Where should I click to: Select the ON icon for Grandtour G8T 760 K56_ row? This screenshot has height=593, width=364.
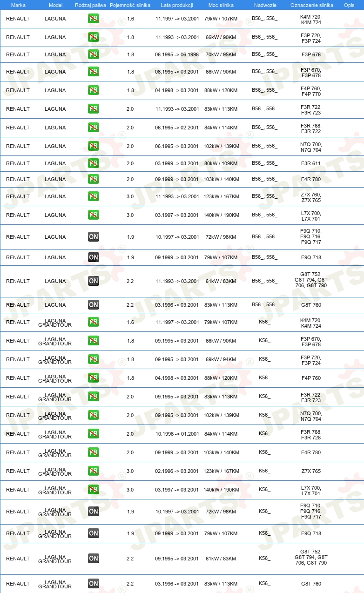point(93,584)
